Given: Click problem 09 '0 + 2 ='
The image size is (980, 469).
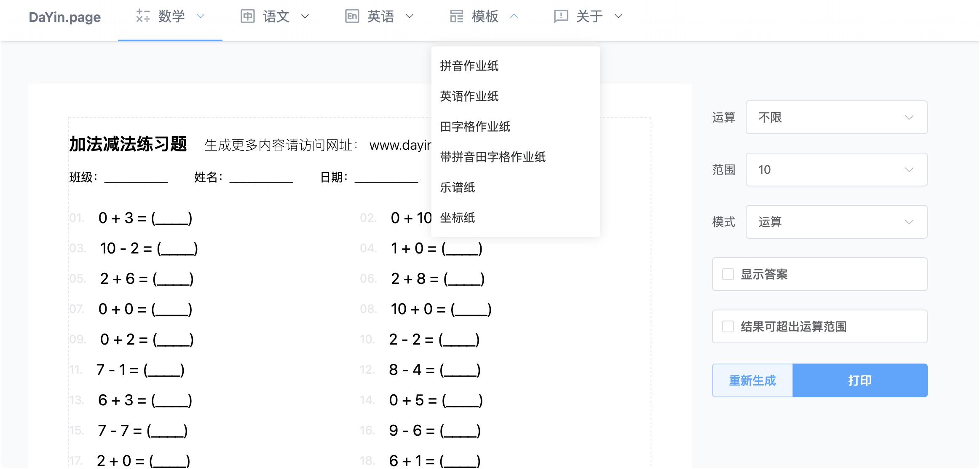Looking at the screenshot, I should pos(147,340).
